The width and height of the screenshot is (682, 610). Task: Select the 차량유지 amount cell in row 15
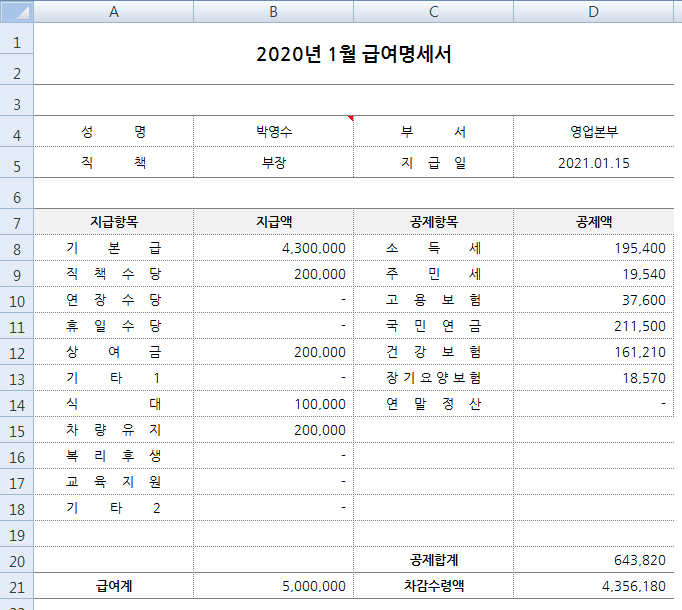pyautogui.click(x=273, y=430)
